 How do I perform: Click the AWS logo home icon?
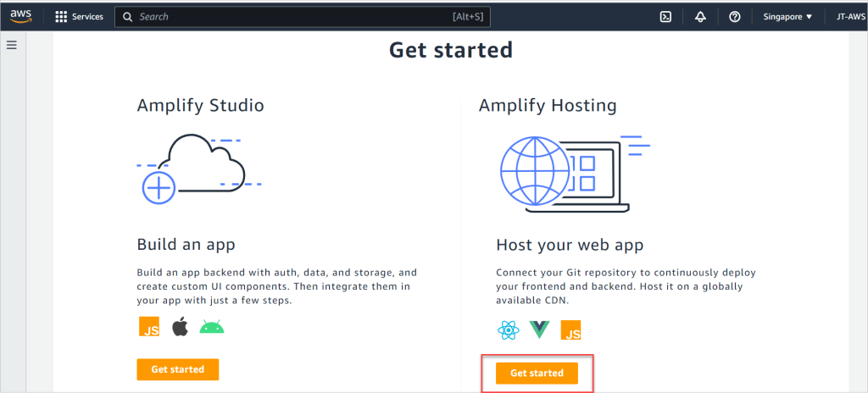tap(20, 16)
